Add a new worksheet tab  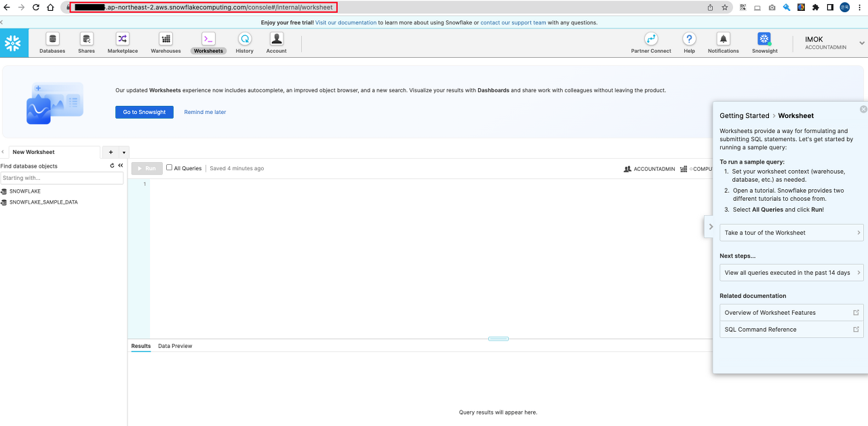(x=111, y=153)
